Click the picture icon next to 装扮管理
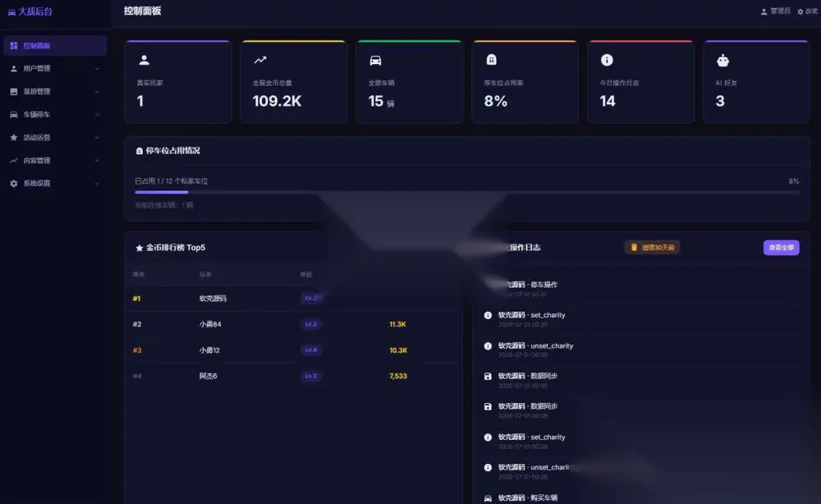This screenshot has width=821, height=504. (14, 92)
